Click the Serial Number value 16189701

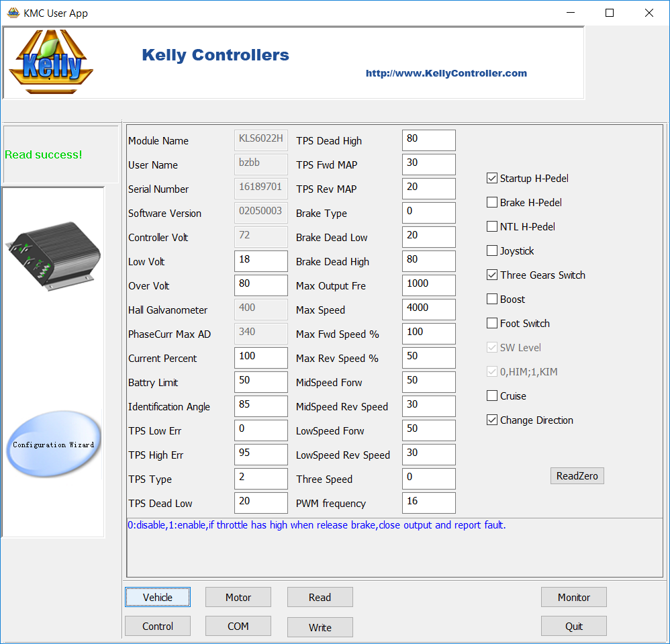click(x=261, y=189)
